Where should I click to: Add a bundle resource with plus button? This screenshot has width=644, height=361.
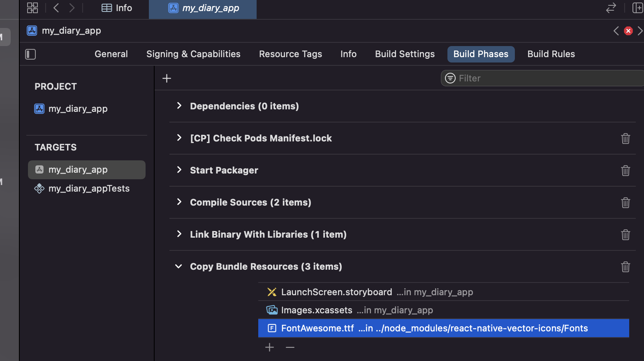pyautogui.click(x=269, y=347)
